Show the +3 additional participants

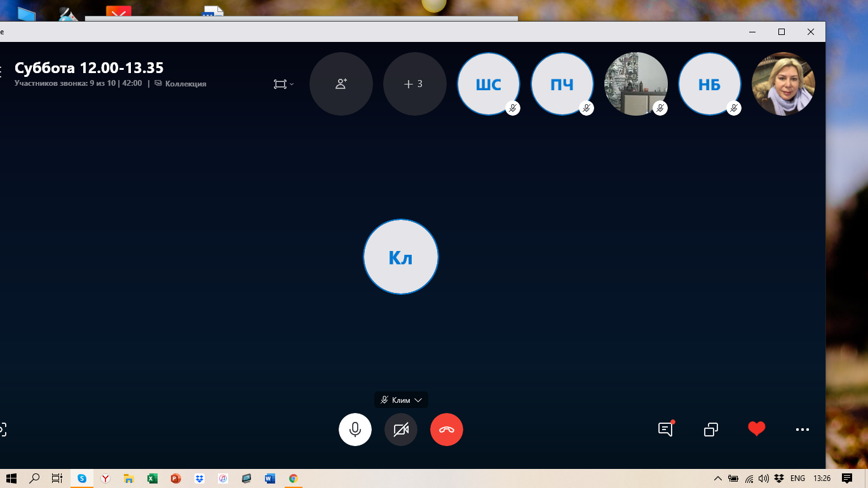[414, 84]
